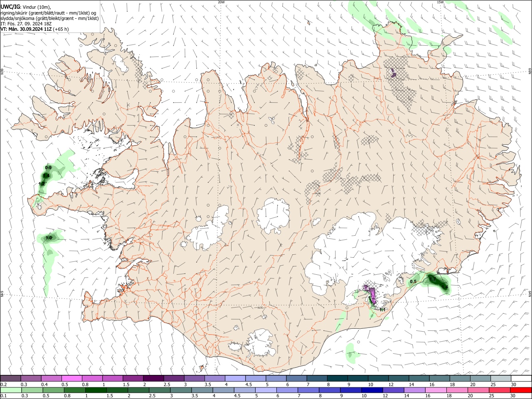Click the '30' label in the bottom legend row
Image resolution: width=532 pixels, height=399 pixels.
click(x=513, y=396)
